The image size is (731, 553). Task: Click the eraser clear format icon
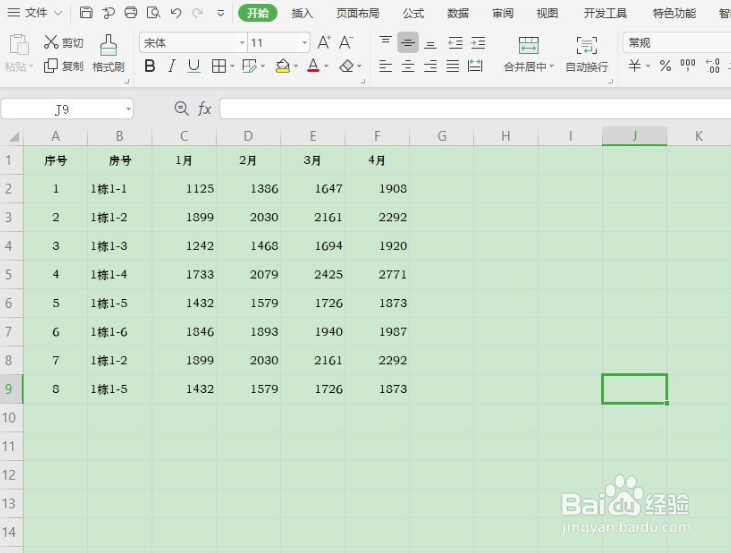(x=346, y=66)
